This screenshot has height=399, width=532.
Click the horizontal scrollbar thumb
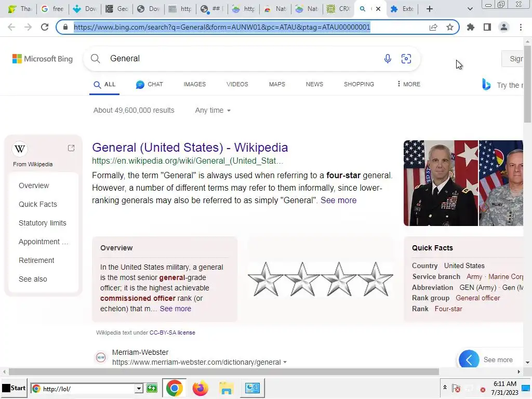coord(224,371)
